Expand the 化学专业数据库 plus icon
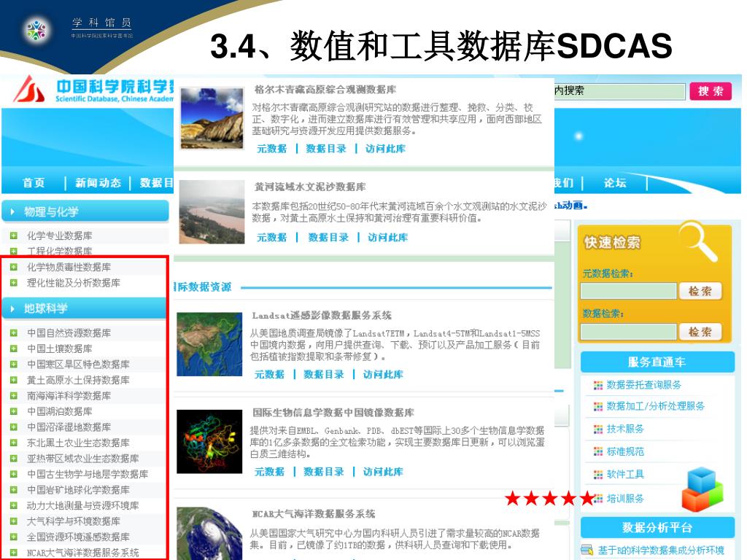This screenshot has width=747, height=560. [13, 236]
